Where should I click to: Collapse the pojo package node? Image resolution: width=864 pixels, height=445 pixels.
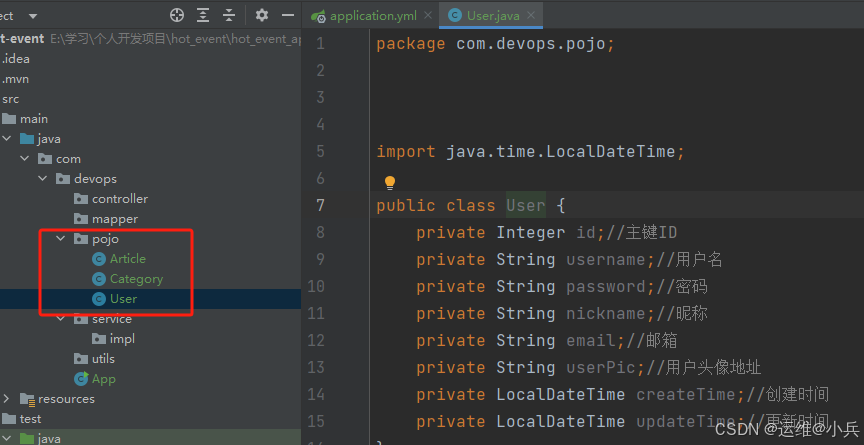(x=61, y=238)
